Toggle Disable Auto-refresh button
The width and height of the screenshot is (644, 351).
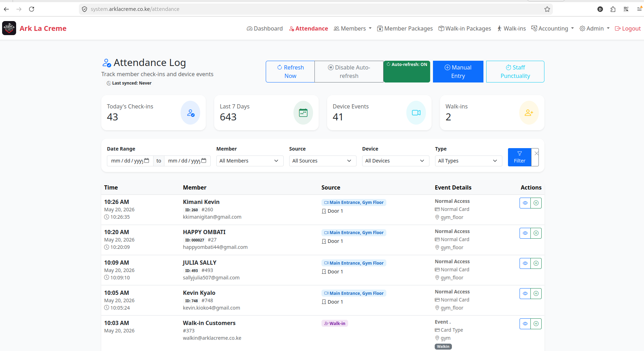(x=349, y=72)
